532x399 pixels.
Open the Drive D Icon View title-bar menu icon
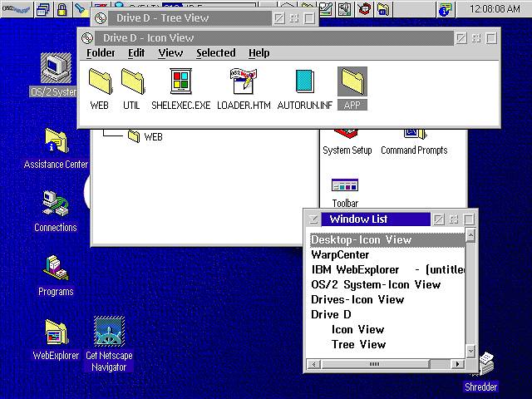(x=88, y=38)
